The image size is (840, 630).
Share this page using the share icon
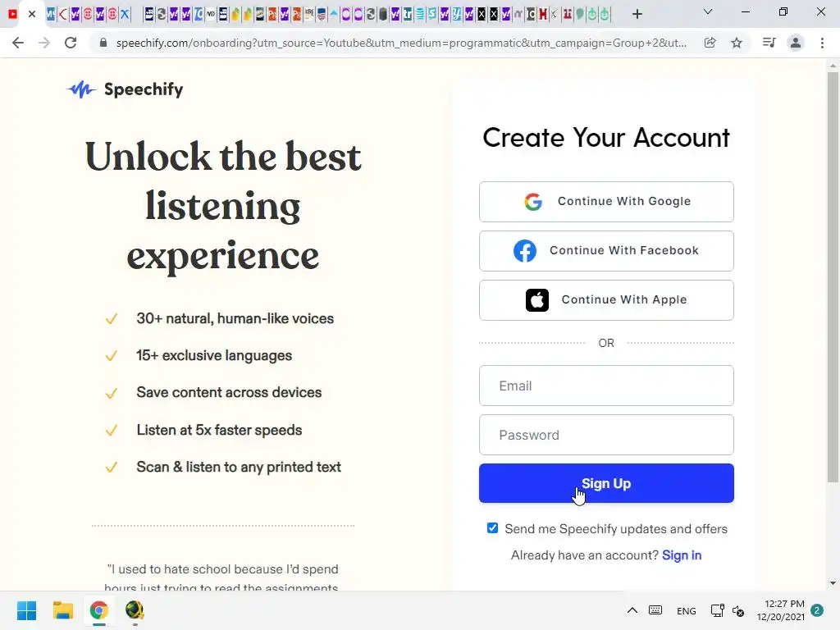pyautogui.click(x=710, y=43)
